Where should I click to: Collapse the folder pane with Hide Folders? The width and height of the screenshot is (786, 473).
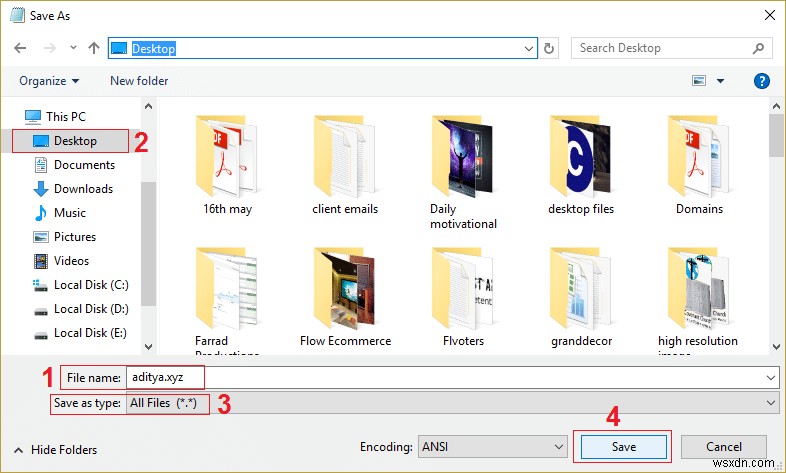pos(56,450)
